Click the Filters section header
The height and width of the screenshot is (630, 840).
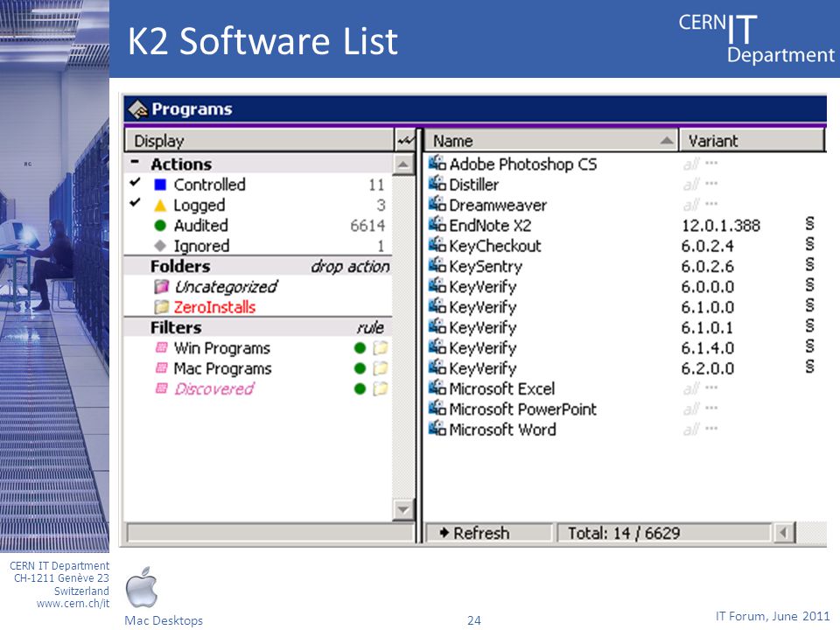point(257,327)
